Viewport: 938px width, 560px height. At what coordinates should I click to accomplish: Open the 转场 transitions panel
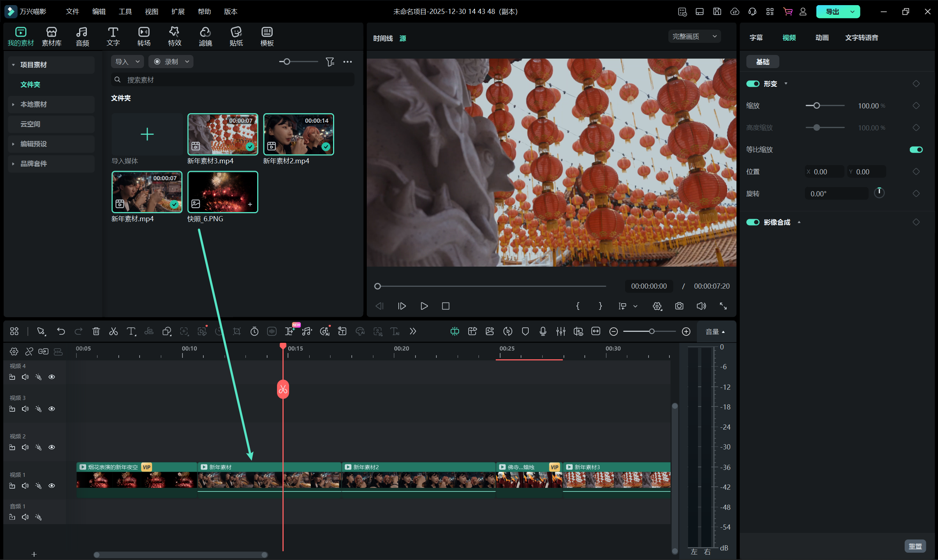pos(144,37)
